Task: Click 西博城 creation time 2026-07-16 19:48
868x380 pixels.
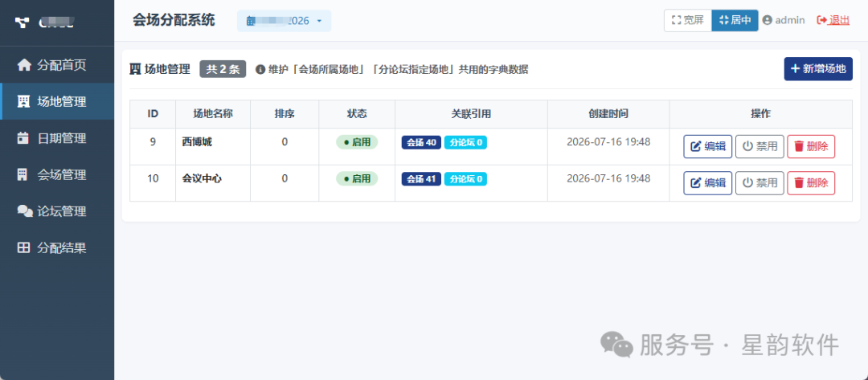Action: (x=608, y=141)
